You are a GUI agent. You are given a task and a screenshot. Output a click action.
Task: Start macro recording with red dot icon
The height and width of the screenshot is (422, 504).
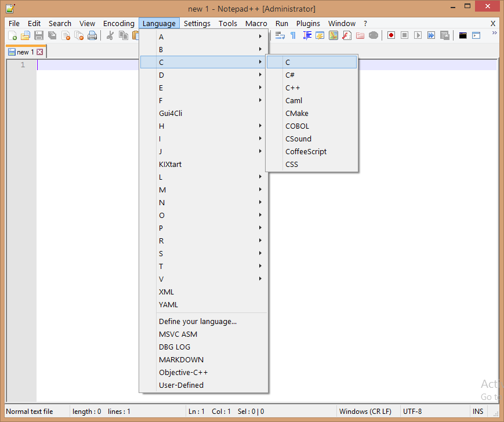point(391,35)
